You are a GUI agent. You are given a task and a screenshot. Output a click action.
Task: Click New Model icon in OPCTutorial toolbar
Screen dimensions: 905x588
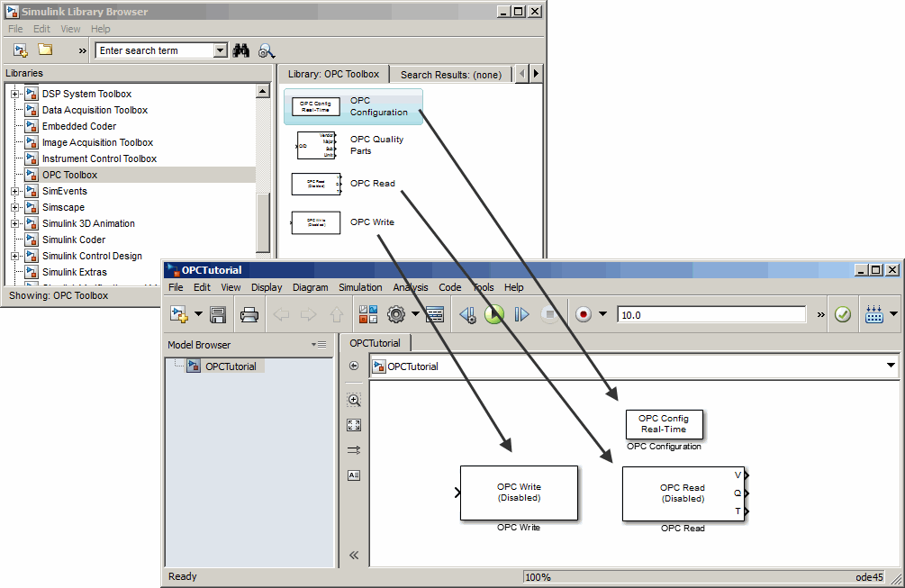pos(179,314)
